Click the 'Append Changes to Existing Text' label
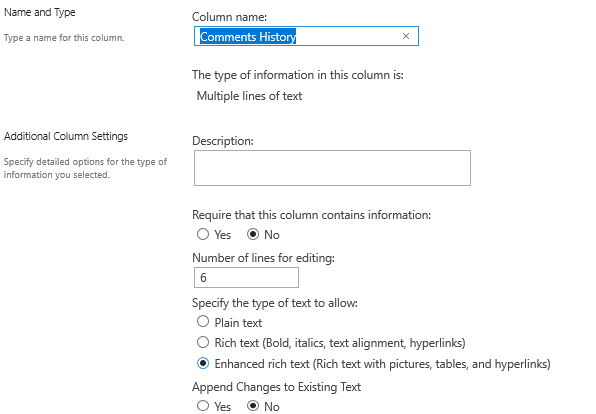Viewport: 596px width, 414px height. 276,387
